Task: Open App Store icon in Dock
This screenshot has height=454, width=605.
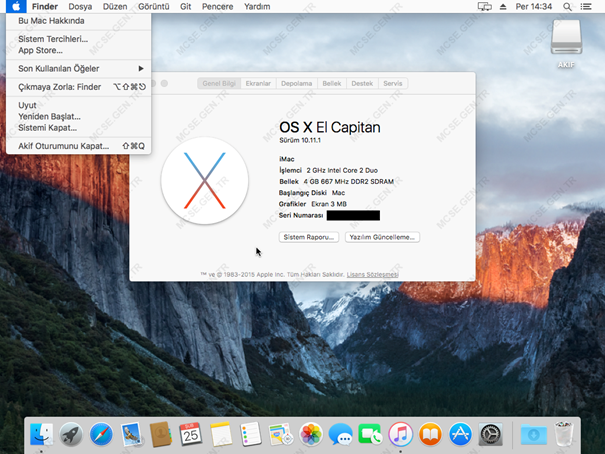Action: tap(460, 434)
